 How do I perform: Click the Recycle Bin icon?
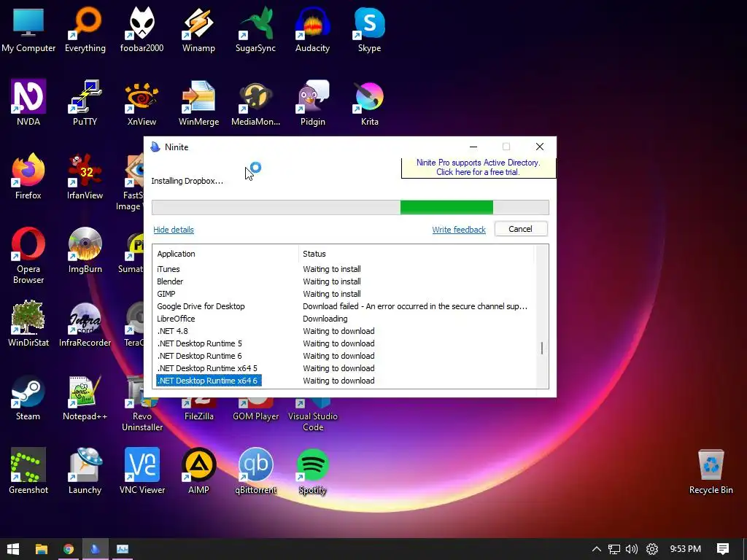[711, 472]
